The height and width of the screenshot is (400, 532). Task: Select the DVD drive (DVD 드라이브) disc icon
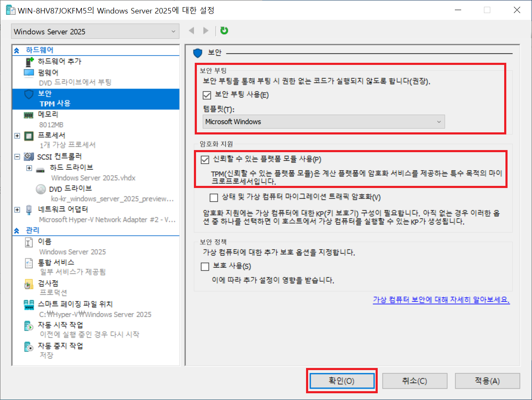tap(41, 189)
